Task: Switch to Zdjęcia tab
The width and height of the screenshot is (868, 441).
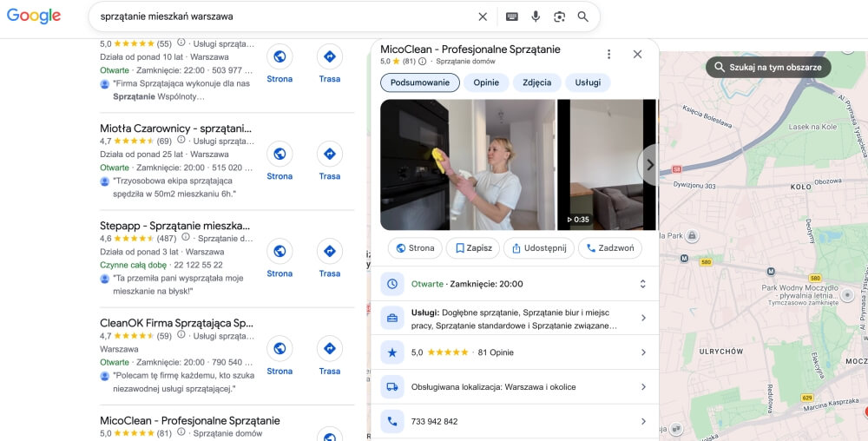Action: coord(537,82)
